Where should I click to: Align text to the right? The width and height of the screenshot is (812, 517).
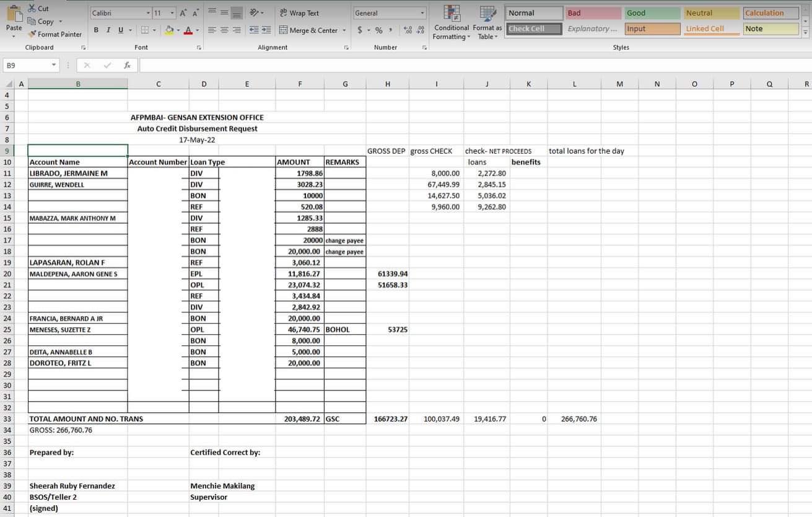[x=237, y=30]
